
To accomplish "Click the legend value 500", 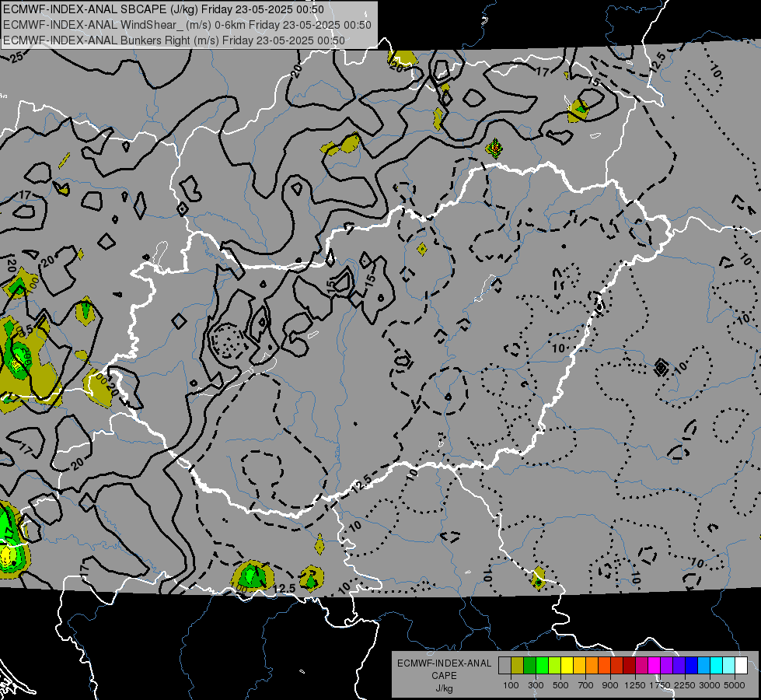I will (560, 685).
